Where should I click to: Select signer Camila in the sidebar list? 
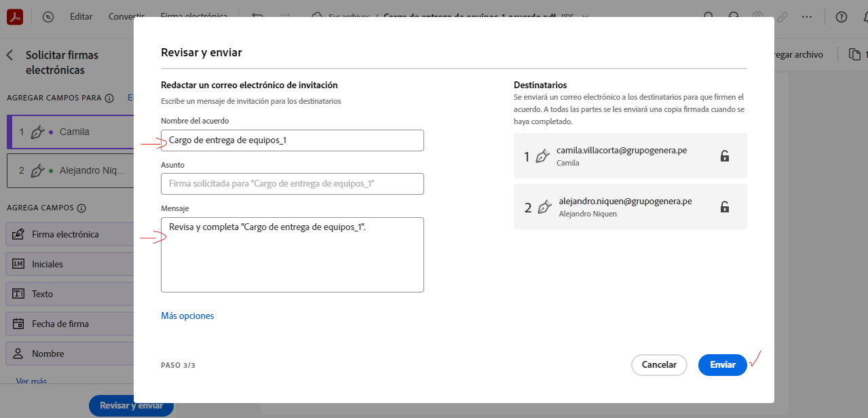click(x=71, y=132)
